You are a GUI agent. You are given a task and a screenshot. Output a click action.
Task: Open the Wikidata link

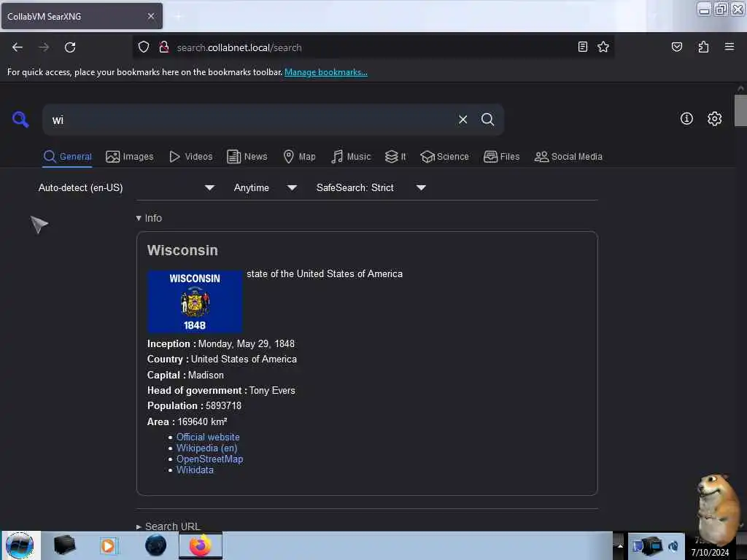click(x=195, y=470)
